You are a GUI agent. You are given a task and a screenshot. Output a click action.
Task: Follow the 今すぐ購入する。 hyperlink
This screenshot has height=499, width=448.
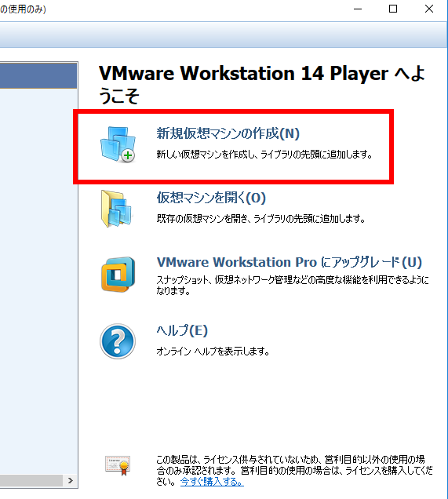point(212,481)
